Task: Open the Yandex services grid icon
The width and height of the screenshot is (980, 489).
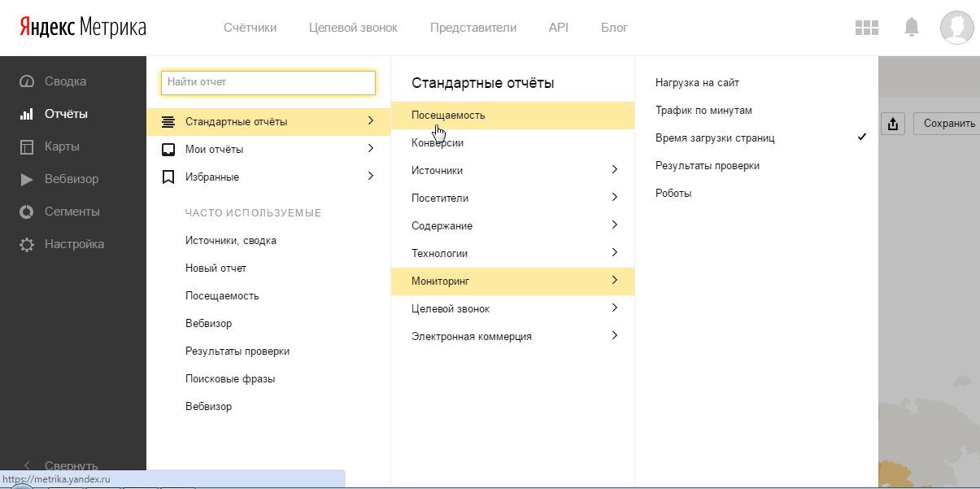Action: pos(867,28)
